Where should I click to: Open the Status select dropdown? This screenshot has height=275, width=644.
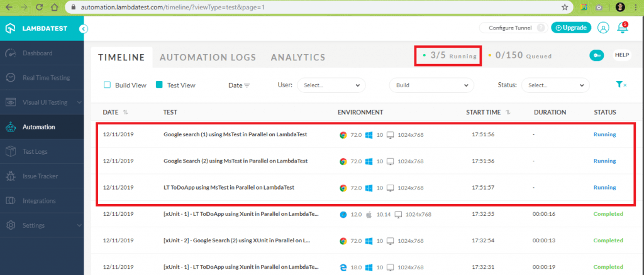[x=555, y=85]
